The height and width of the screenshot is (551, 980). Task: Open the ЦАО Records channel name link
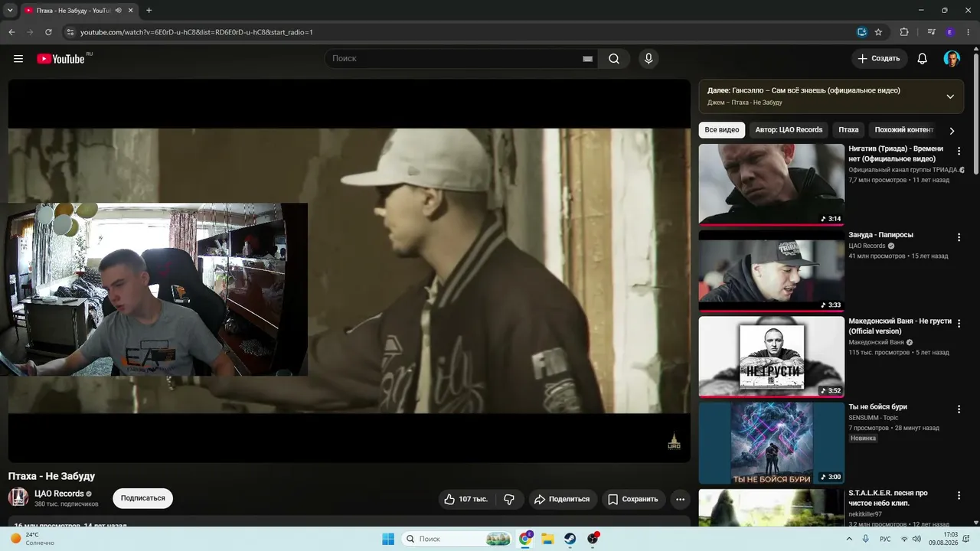(59, 494)
